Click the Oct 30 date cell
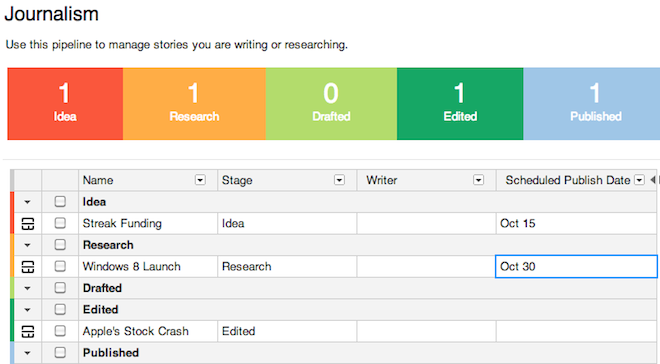Screen dimensions: 660x364 pyautogui.click(x=576, y=266)
